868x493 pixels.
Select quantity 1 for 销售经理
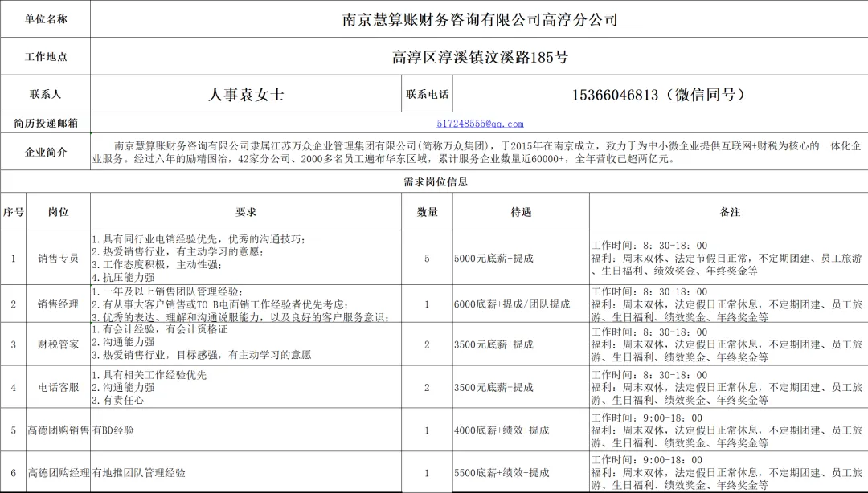427,304
